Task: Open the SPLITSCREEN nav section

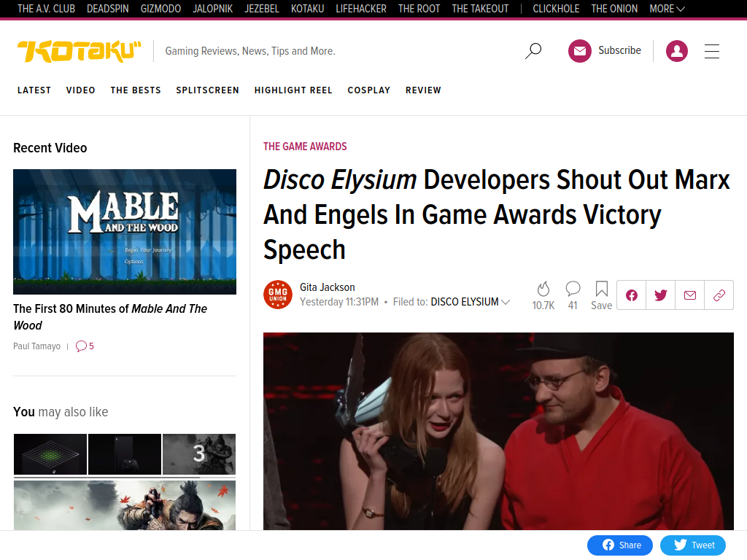Action: [x=207, y=90]
